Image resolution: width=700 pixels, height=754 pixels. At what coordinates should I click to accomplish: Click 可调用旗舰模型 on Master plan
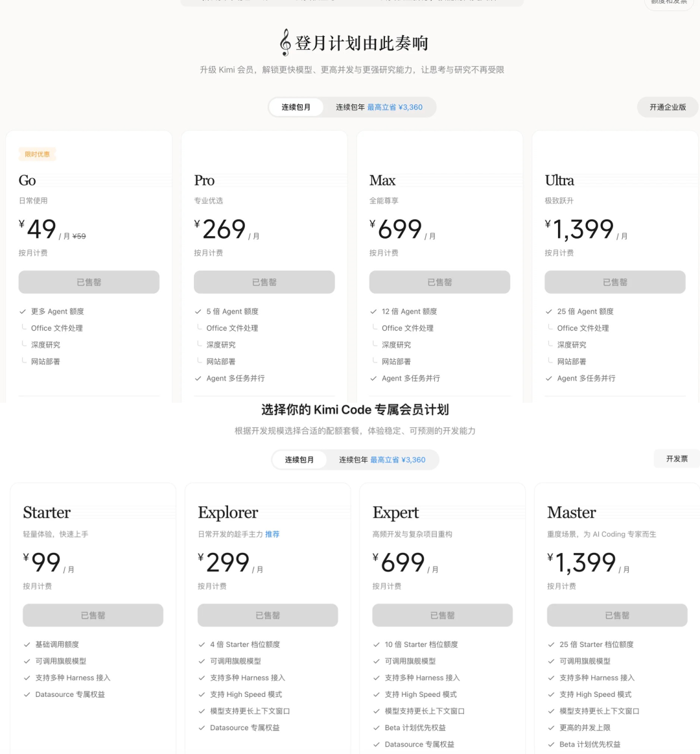pyautogui.click(x=585, y=661)
